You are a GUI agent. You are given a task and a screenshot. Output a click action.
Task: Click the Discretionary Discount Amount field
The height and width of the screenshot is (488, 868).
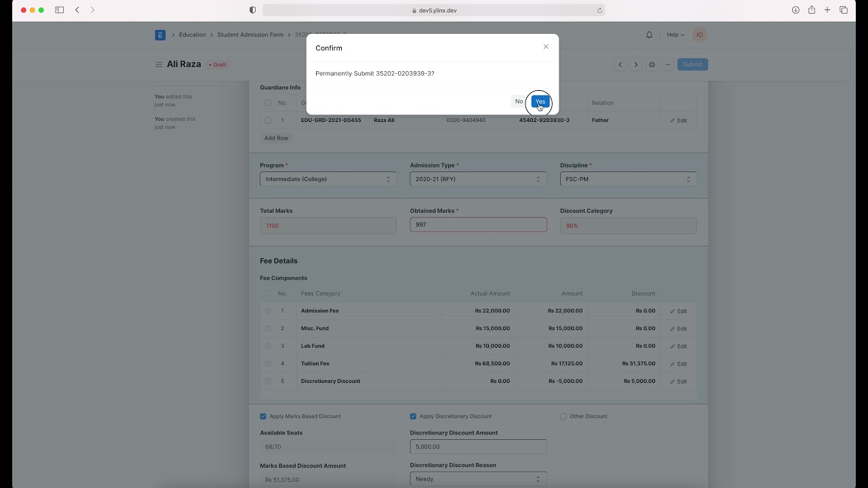pos(478,447)
